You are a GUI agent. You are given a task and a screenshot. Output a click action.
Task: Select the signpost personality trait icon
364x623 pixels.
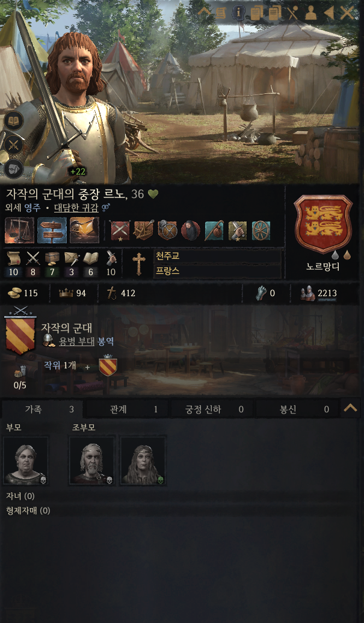click(x=52, y=230)
